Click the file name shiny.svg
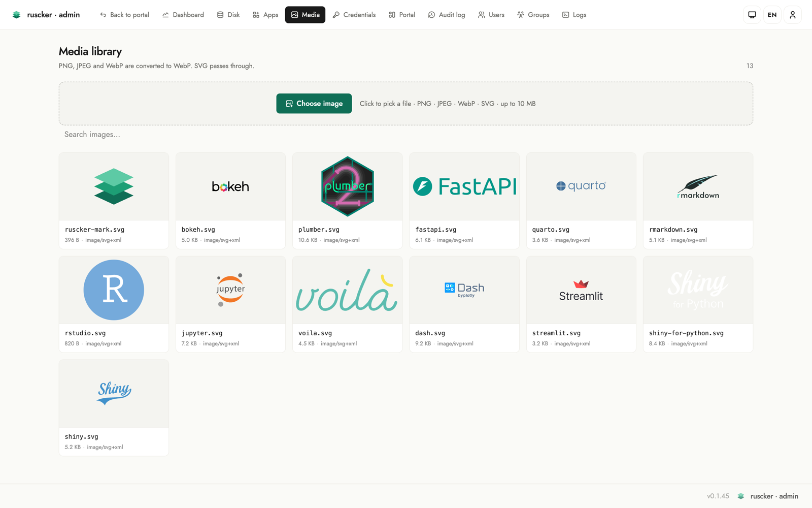 82,437
